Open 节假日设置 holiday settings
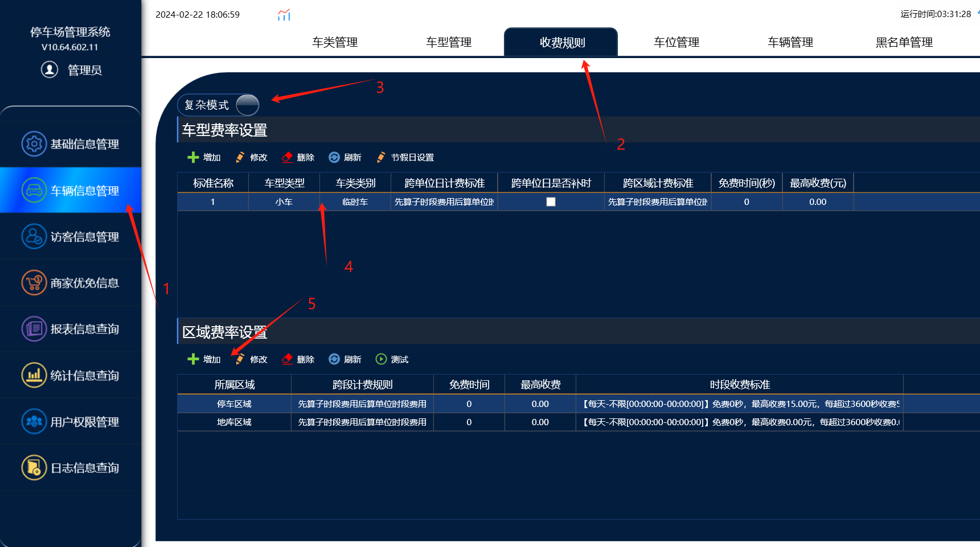This screenshot has height=547, width=980. pyautogui.click(x=405, y=157)
